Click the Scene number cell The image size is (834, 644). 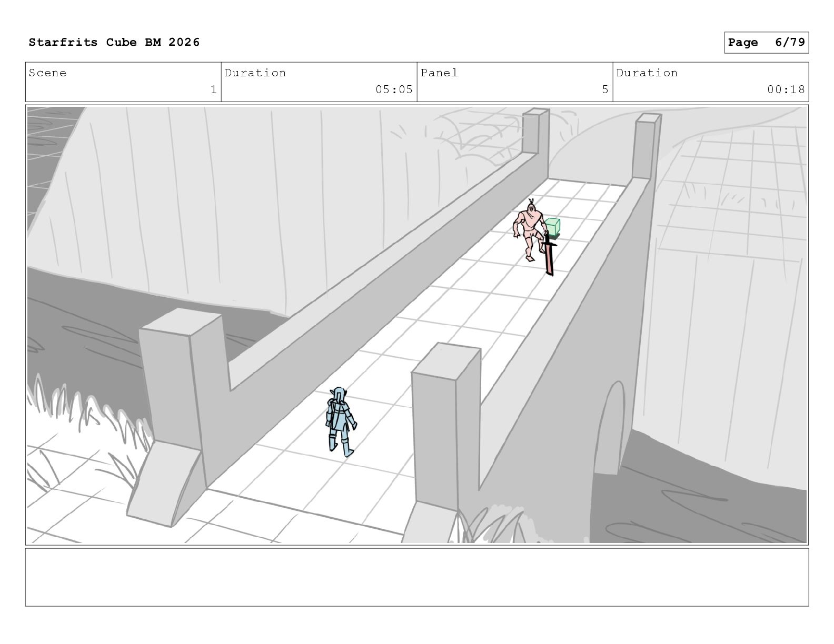click(123, 82)
